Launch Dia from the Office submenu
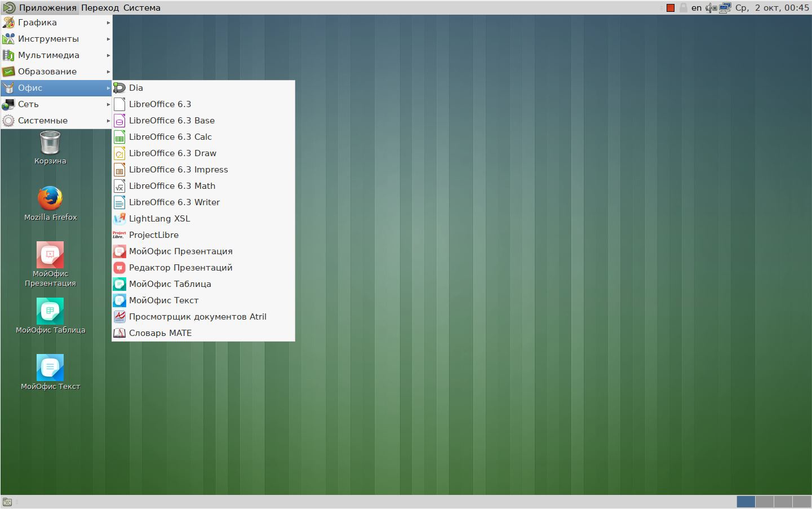The height and width of the screenshot is (509, 812). (203, 88)
